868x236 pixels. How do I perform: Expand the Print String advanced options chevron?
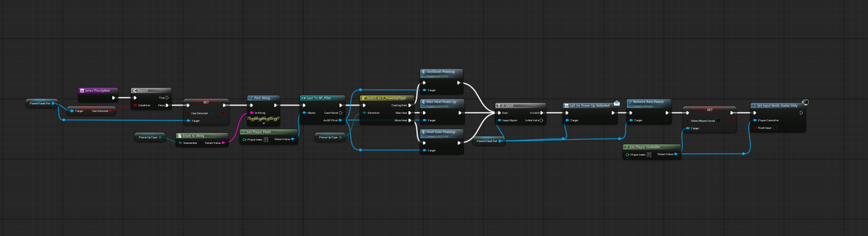263,124
